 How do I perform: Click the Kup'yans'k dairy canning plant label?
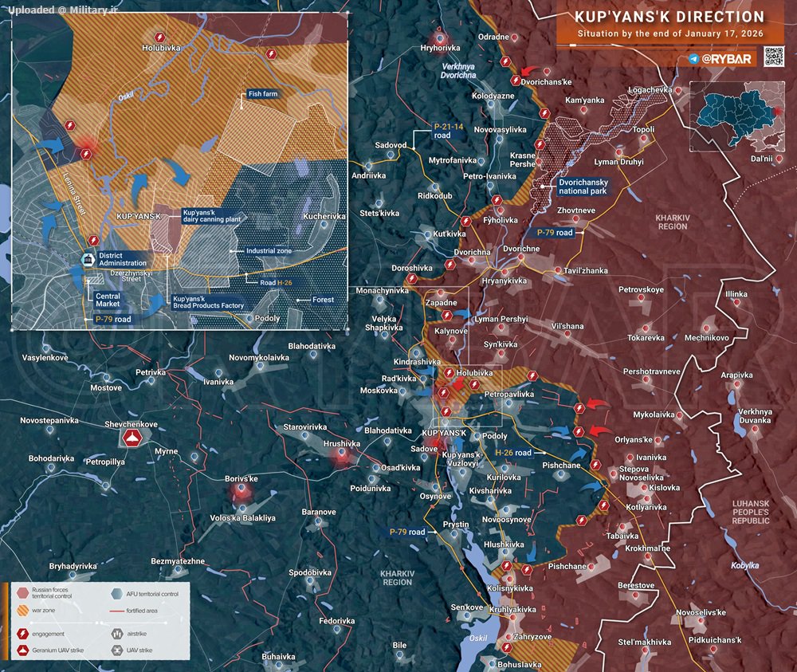tap(212, 216)
